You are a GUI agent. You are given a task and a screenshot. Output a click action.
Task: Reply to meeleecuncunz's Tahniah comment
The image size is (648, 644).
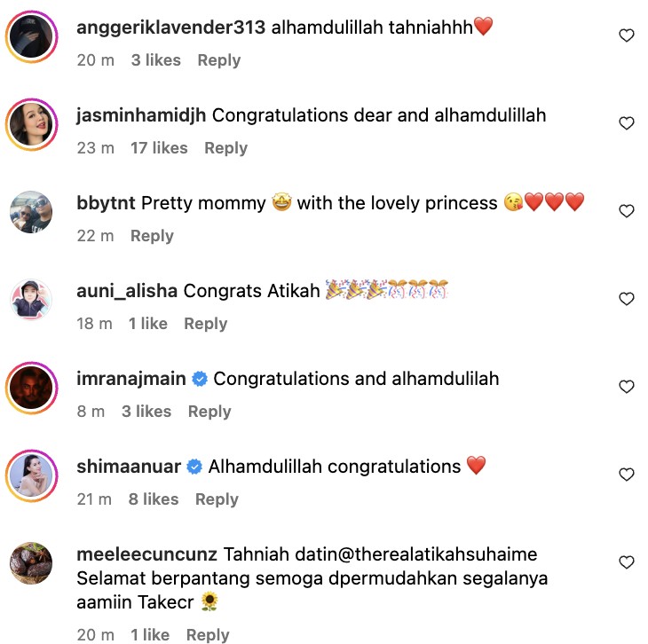point(208,634)
